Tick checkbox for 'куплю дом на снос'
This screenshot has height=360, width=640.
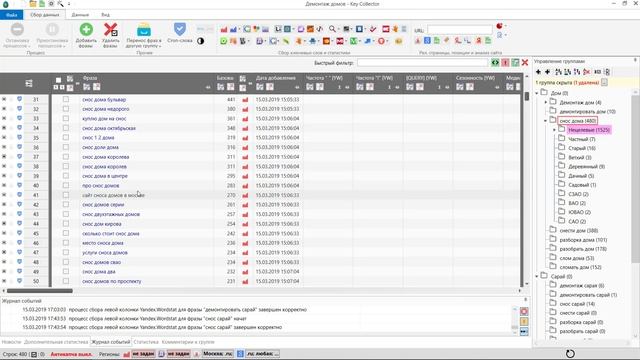[66, 118]
